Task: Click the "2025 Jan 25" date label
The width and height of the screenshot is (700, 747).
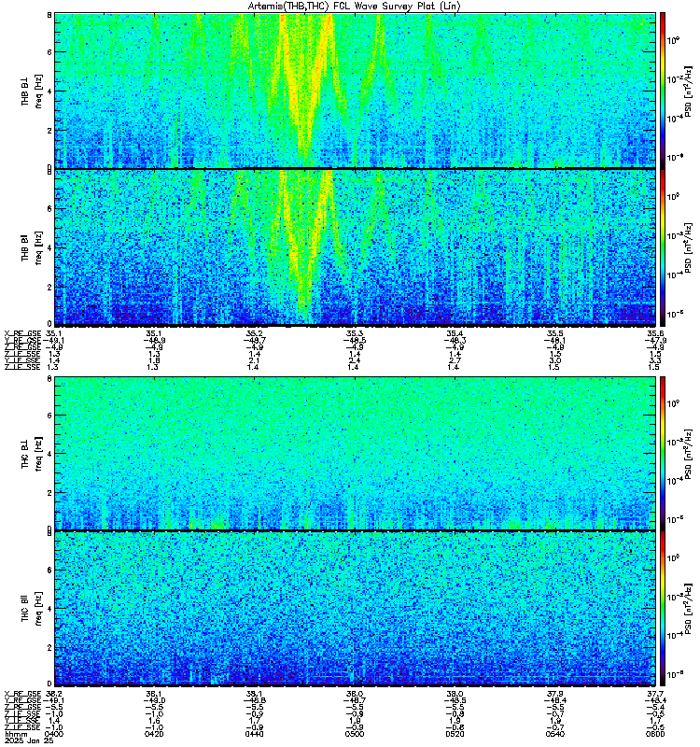Action: pyautogui.click(x=29, y=740)
